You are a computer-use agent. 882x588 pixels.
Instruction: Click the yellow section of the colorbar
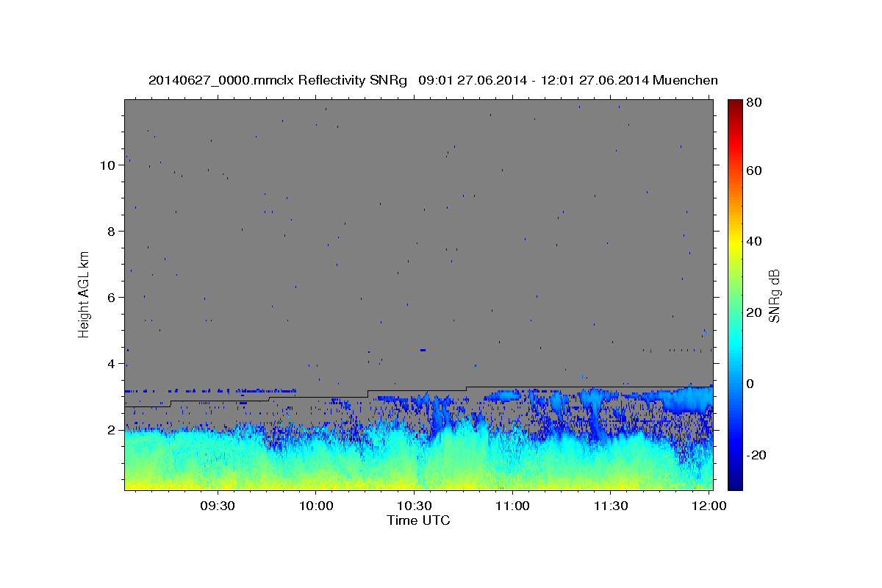click(734, 243)
